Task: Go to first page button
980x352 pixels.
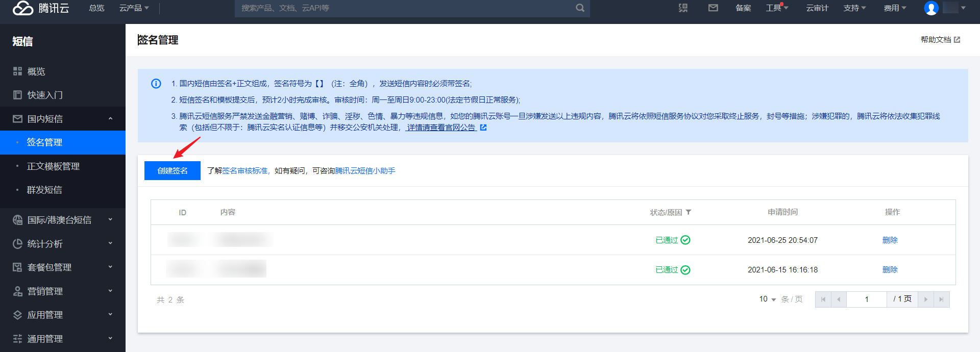Action: coord(823,299)
